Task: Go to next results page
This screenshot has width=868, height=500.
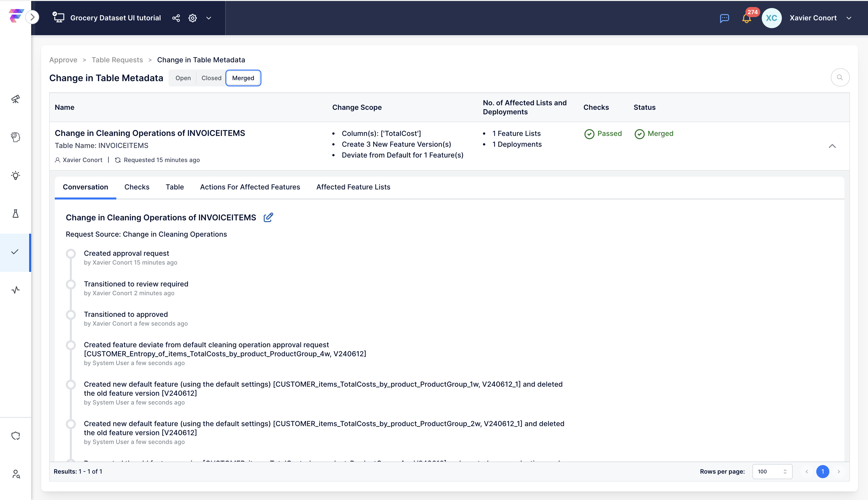Action: (838, 472)
